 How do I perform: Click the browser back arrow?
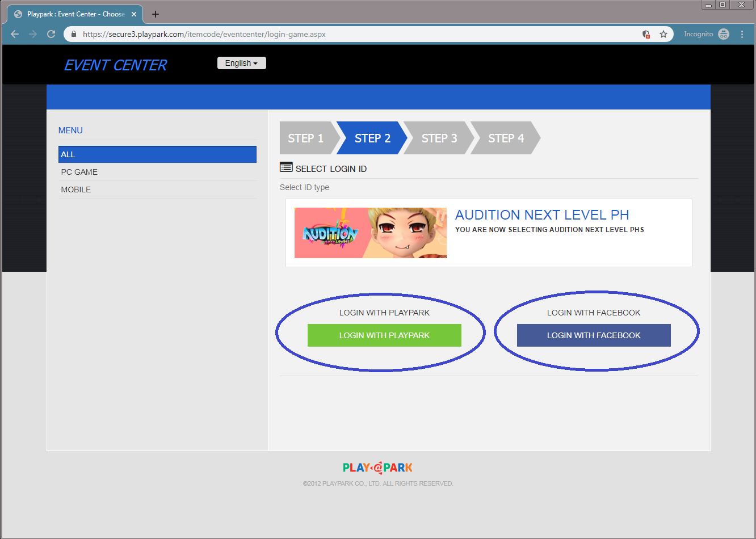(15, 34)
